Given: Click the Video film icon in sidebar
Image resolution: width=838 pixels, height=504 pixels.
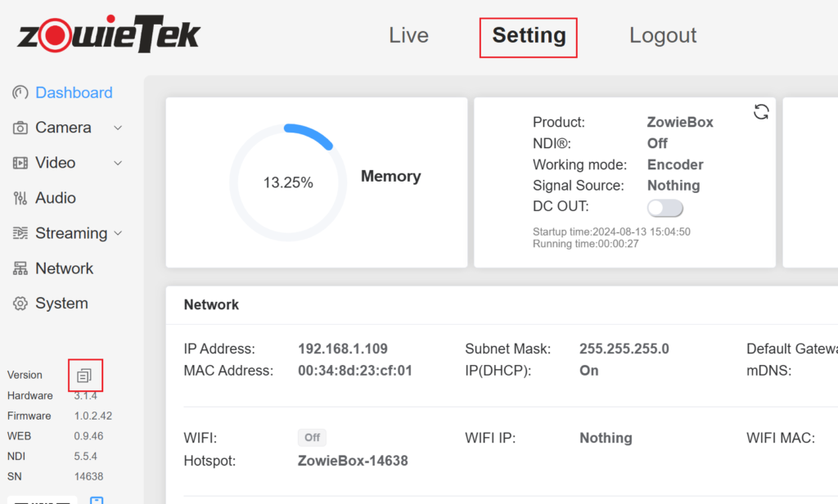Looking at the screenshot, I should point(20,164).
